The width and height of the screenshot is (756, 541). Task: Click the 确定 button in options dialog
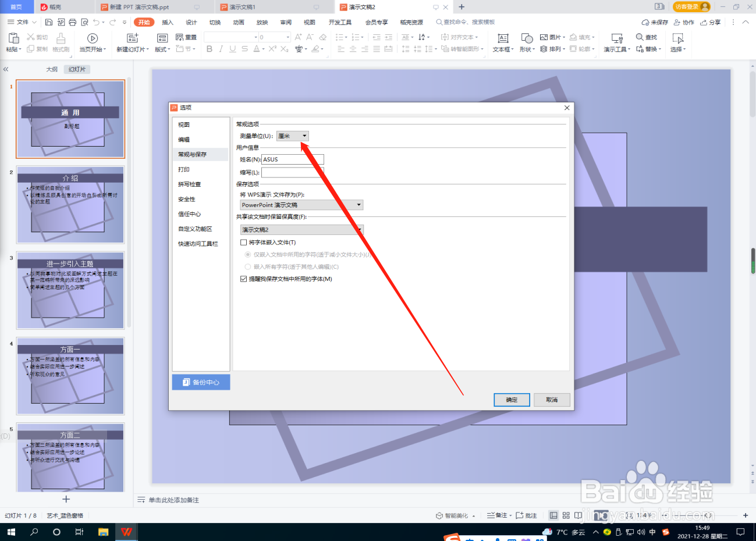point(512,400)
